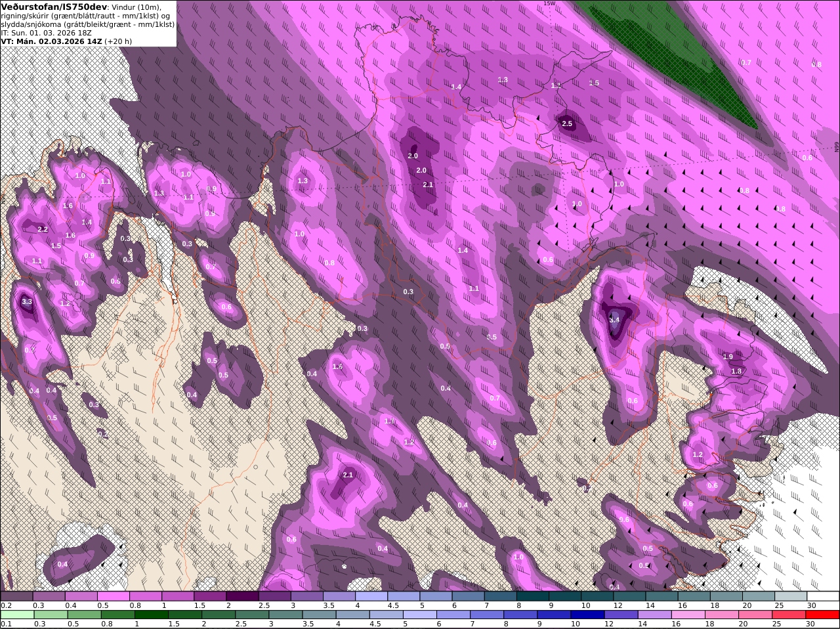Pick the bright red swatch ending the rain legend
Viewport: 840px width, 629px height.
coord(823,615)
